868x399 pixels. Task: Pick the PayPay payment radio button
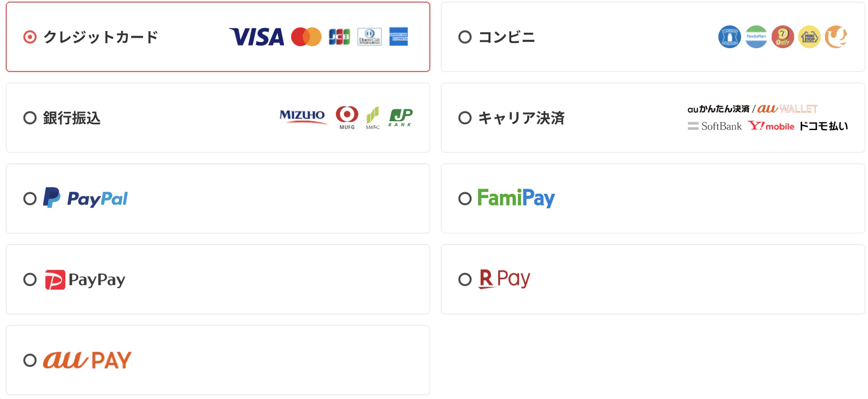(30, 279)
